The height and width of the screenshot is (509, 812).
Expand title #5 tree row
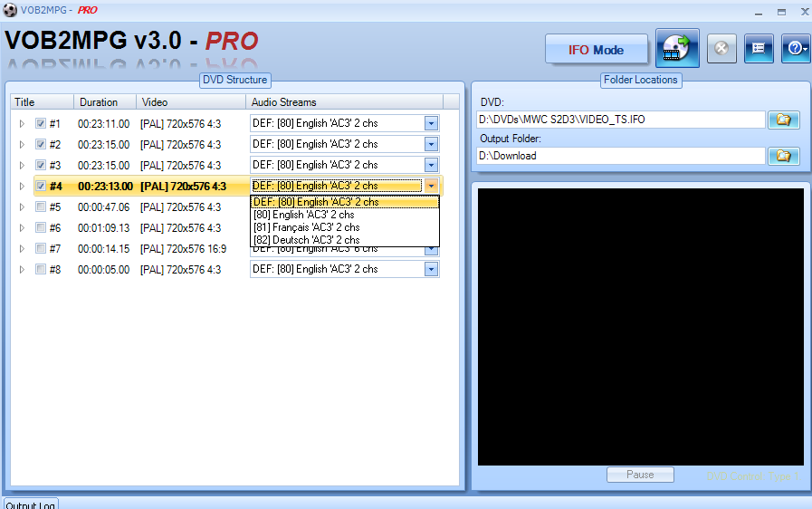[x=22, y=207]
